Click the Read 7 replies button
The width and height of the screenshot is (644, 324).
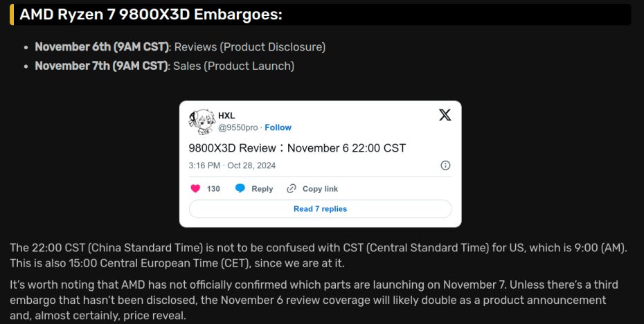pos(320,208)
